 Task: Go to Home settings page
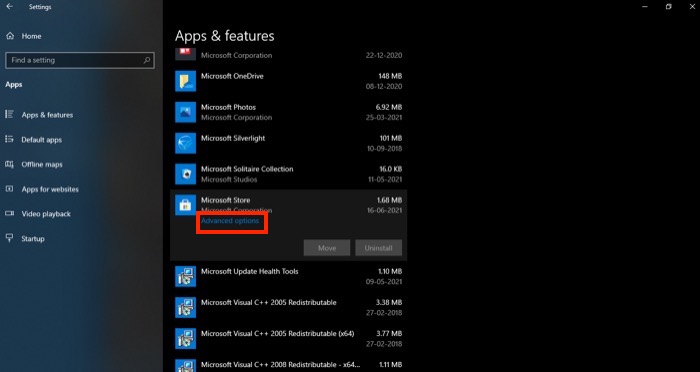[x=31, y=36]
